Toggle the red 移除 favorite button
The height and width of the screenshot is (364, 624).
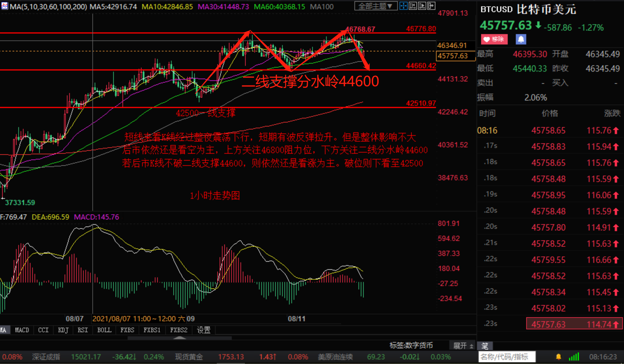494,39
